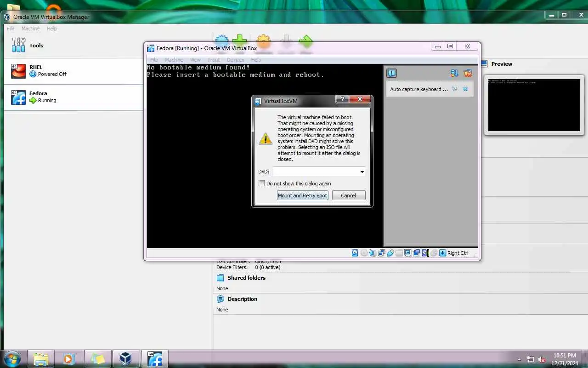This screenshot has height=368, width=588.
Task: Open Windows Explorer from the taskbar
Action: [x=41, y=359]
